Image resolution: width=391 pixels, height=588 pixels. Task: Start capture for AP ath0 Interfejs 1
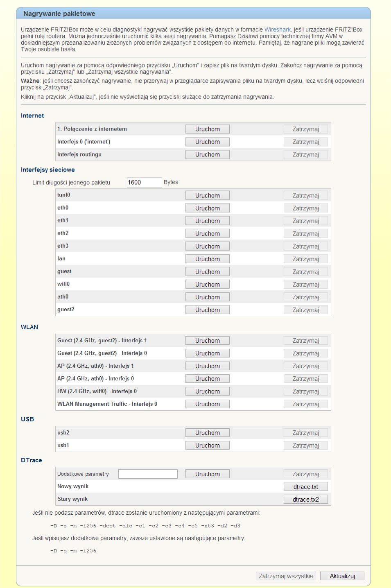pos(207,366)
